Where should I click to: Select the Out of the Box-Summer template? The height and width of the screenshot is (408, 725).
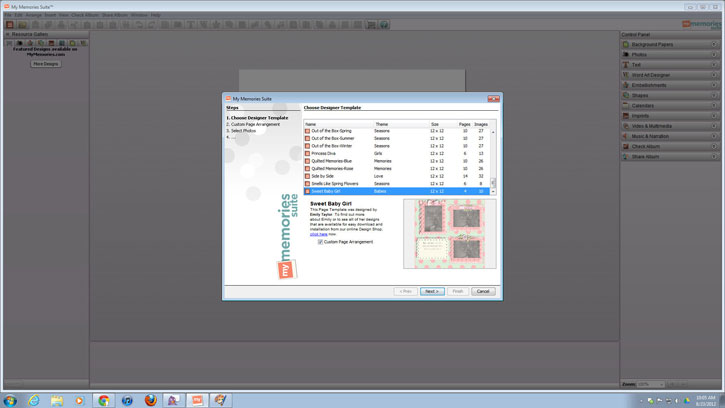397,138
